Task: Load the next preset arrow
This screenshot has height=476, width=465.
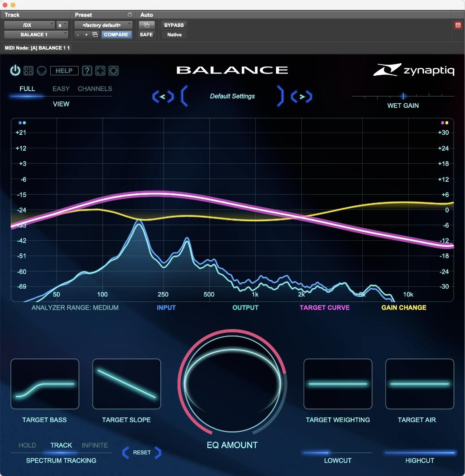Action: (x=302, y=97)
